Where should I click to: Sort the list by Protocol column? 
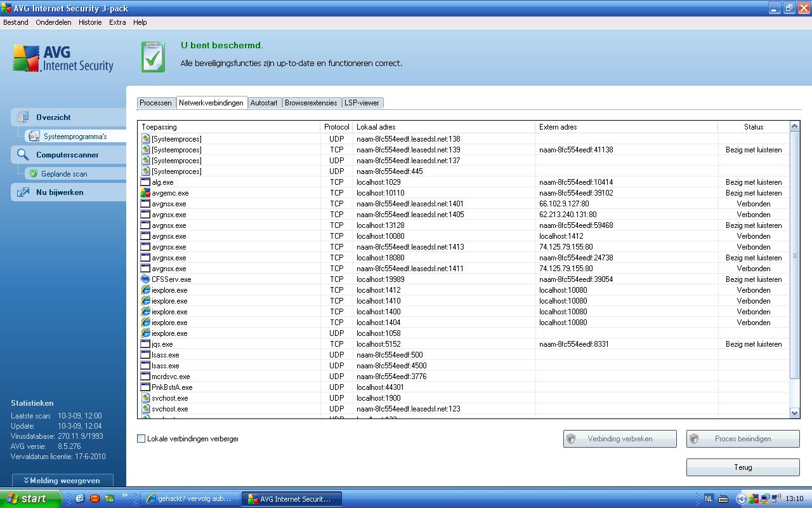[337, 127]
